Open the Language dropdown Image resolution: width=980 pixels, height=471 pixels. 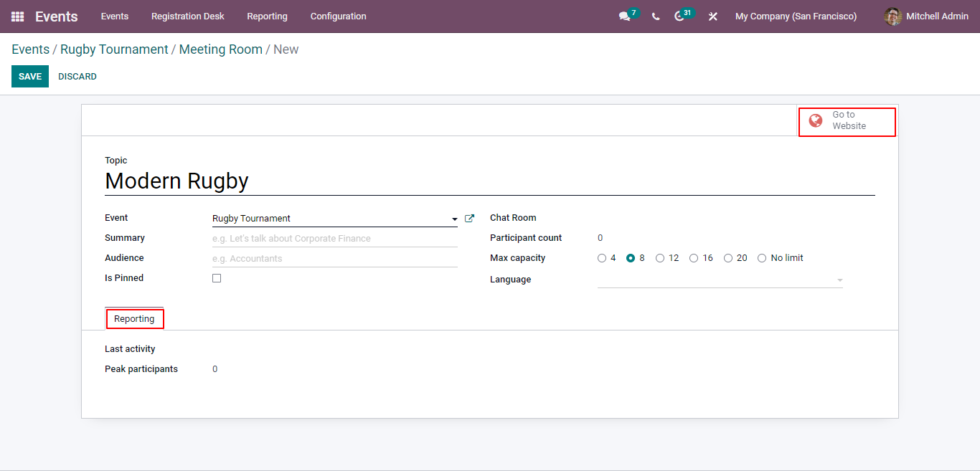pos(720,280)
